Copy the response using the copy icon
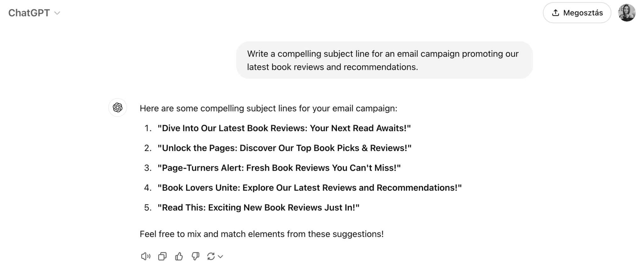The image size is (644, 264). 162,256
